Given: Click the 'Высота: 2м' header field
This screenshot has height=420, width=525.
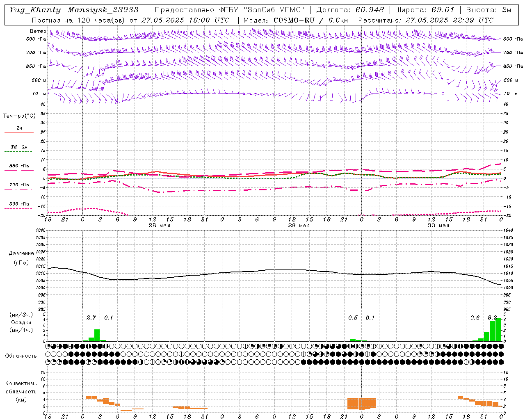Looking at the screenshot, I should [x=488, y=9].
